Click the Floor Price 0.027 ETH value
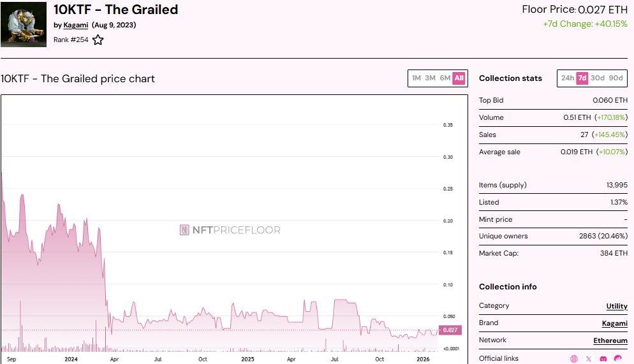The image size is (634, 364). click(603, 10)
